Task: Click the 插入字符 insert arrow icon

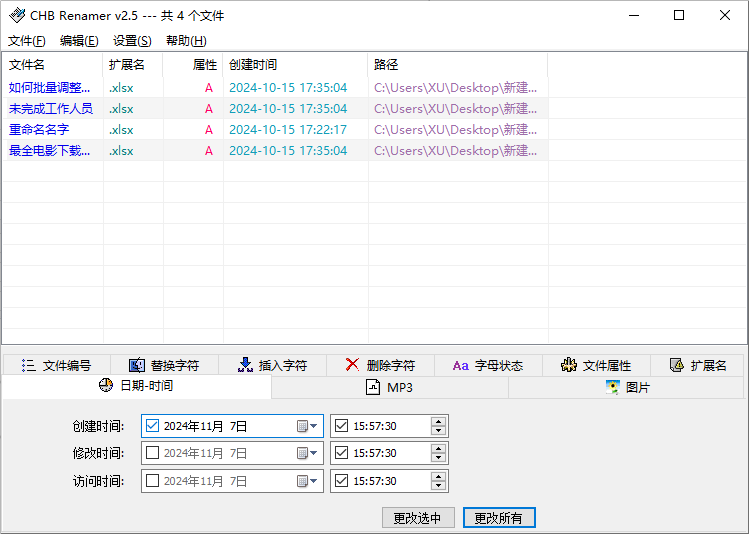Action: 245,366
